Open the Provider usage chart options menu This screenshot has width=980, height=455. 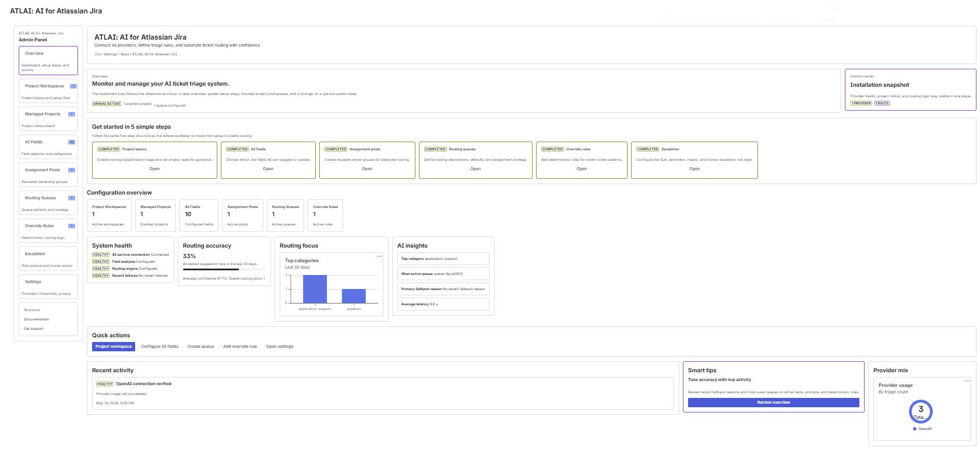pyautogui.click(x=967, y=381)
